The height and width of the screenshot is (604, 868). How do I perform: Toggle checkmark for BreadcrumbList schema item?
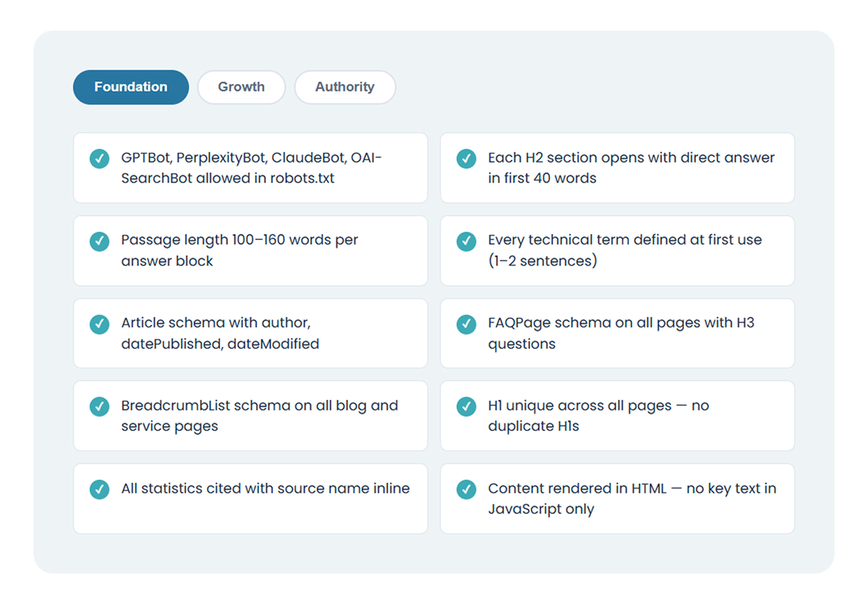coord(99,407)
